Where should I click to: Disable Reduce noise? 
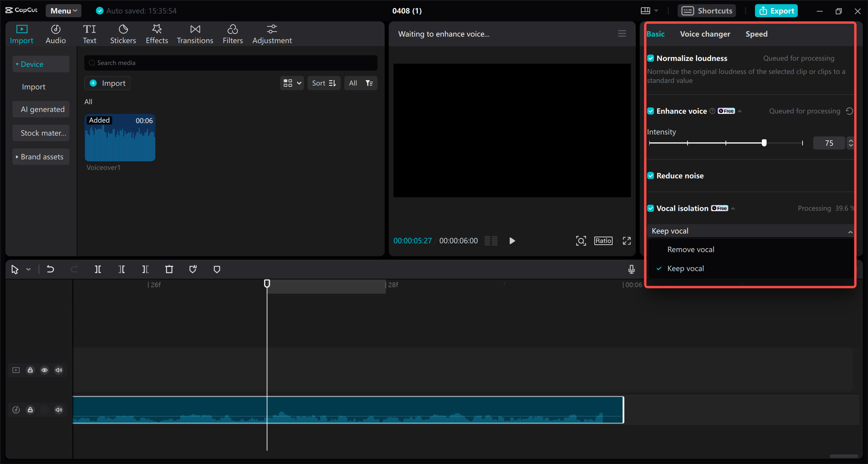pyautogui.click(x=651, y=175)
